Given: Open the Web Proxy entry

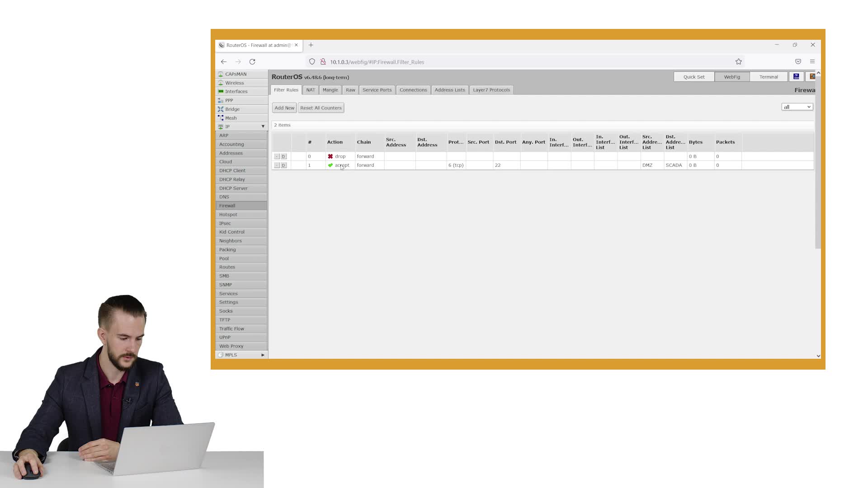Looking at the screenshot, I should [x=241, y=346].
